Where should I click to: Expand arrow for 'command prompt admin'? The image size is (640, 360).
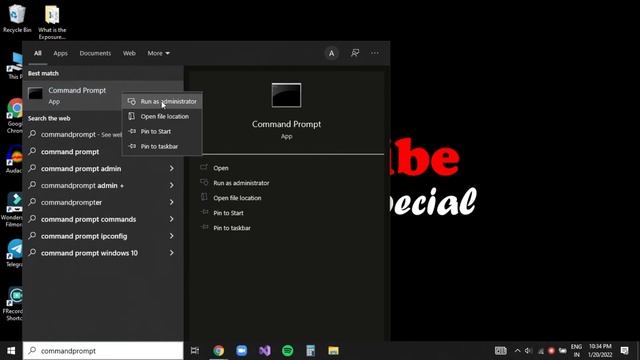[x=171, y=169]
